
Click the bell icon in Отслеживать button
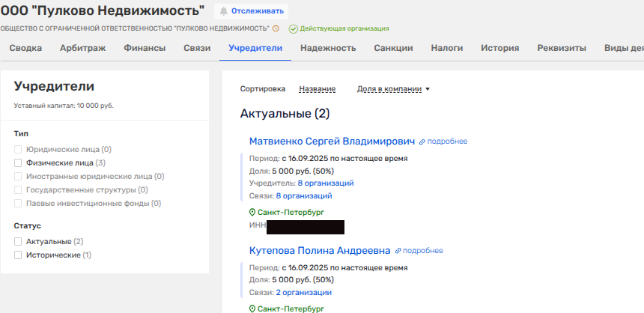click(224, 11)
